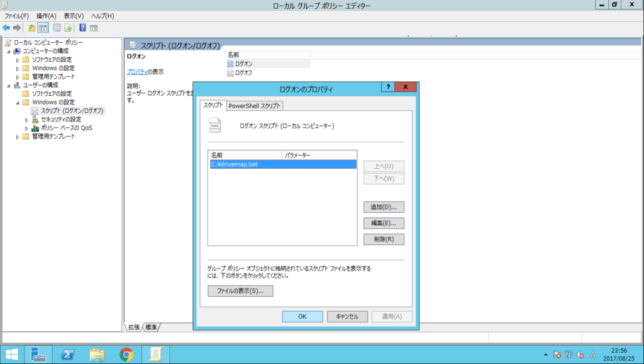Click the キャンセル button
The height and width of the screenshot is (364, 644).
[347, 316]
